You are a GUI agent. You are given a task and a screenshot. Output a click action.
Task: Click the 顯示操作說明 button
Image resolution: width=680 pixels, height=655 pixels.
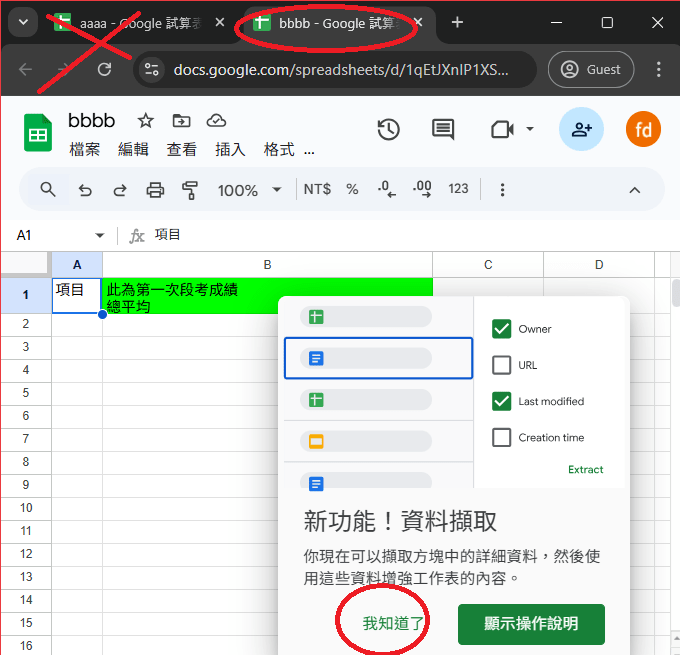click(x=531, y=623)
